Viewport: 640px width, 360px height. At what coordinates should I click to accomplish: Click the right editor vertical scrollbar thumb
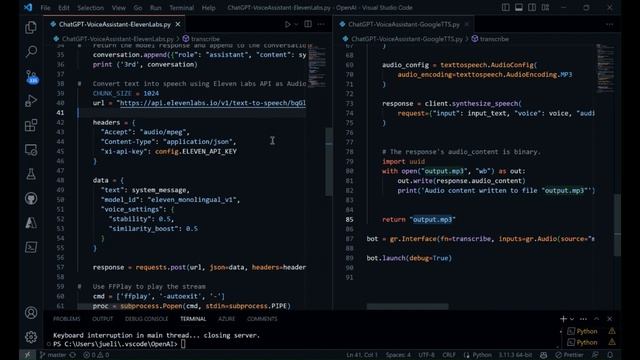coord(617,224)
